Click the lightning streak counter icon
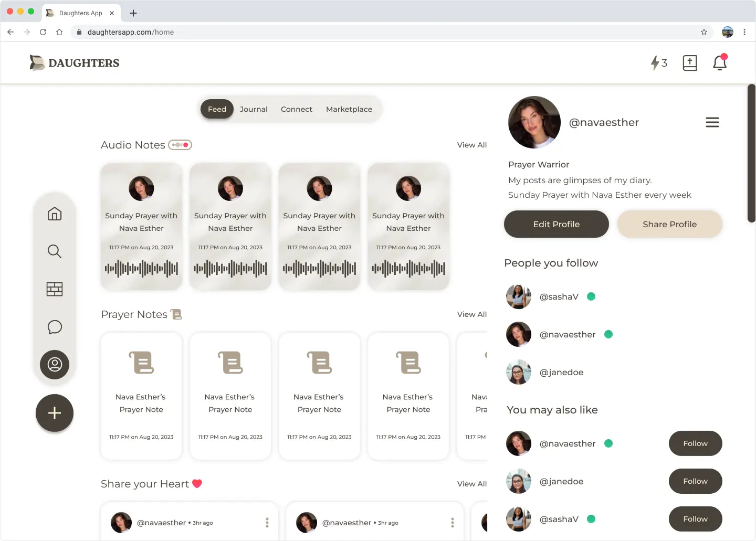 [658, 63]
